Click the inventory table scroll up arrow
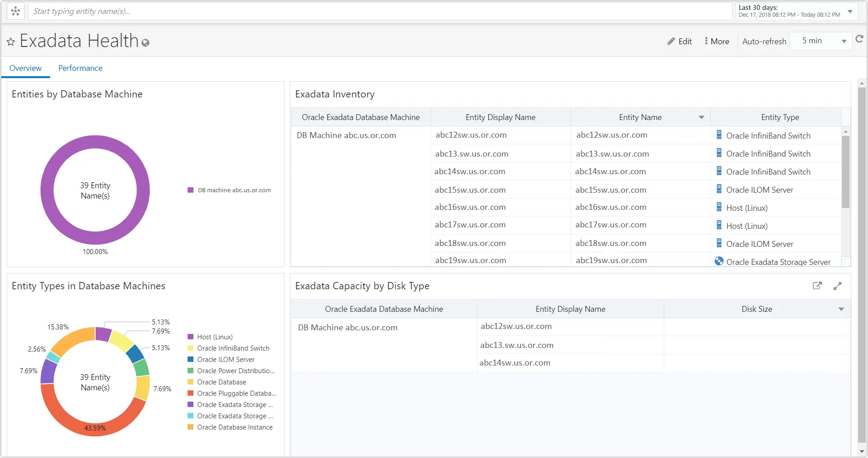868x458 pixels. [x=845, y=132]
